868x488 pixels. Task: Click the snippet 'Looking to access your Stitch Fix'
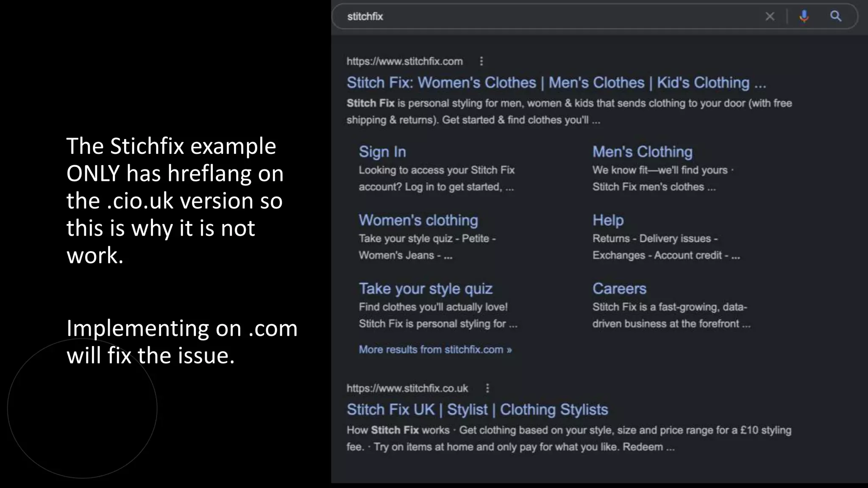[437, 179]
